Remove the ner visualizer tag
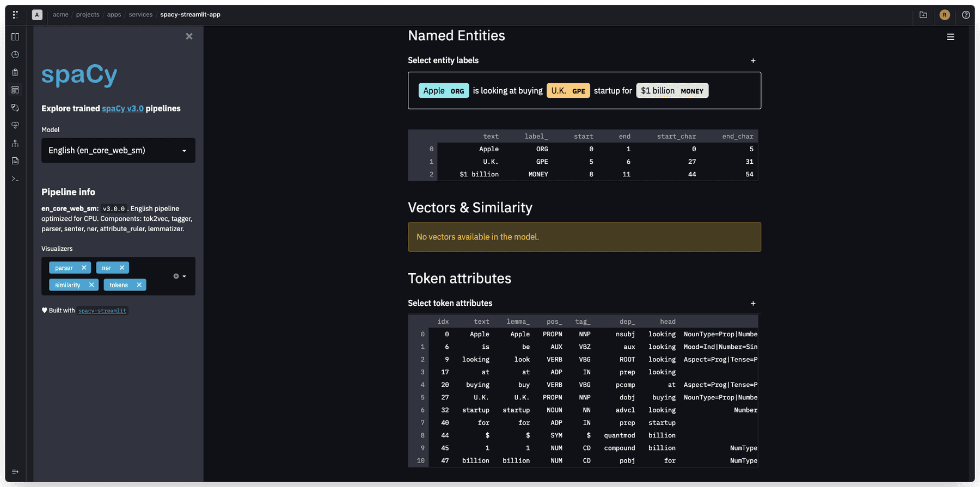The image size is (980, 487). coord(122,268)
